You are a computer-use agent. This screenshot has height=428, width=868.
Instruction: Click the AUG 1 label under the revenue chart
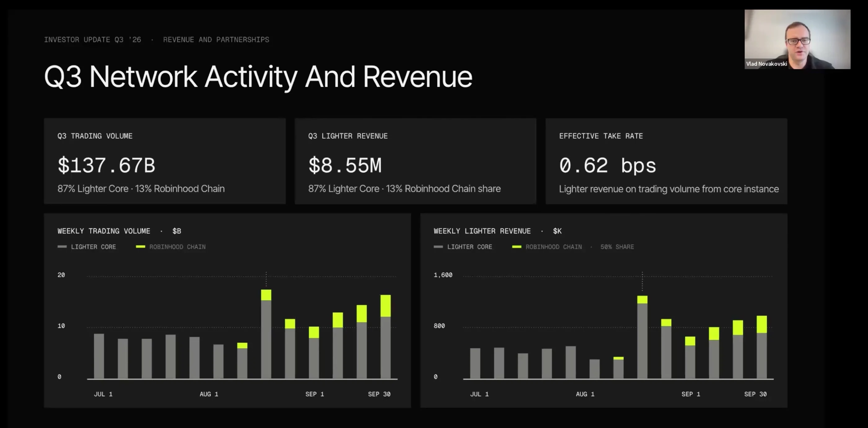click(x=585, y=394)
